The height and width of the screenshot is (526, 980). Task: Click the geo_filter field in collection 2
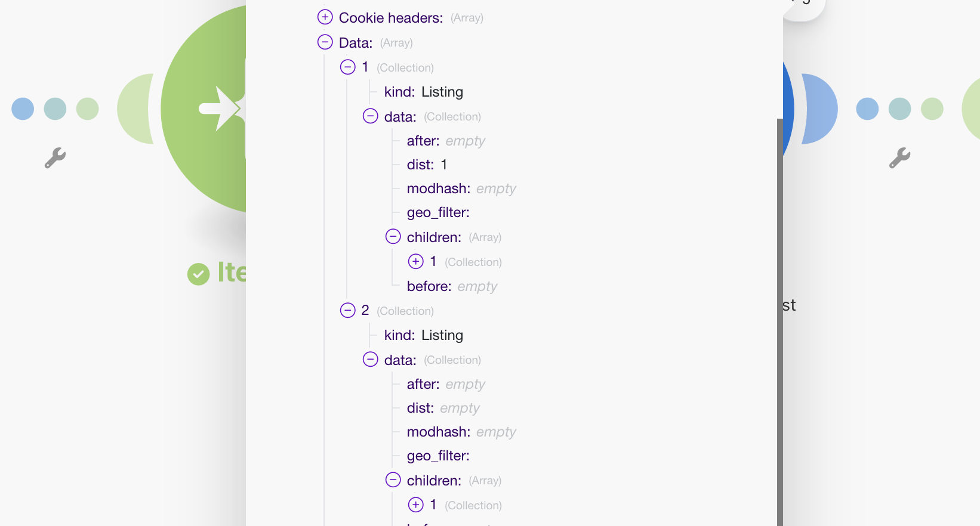tap(437, 455)
